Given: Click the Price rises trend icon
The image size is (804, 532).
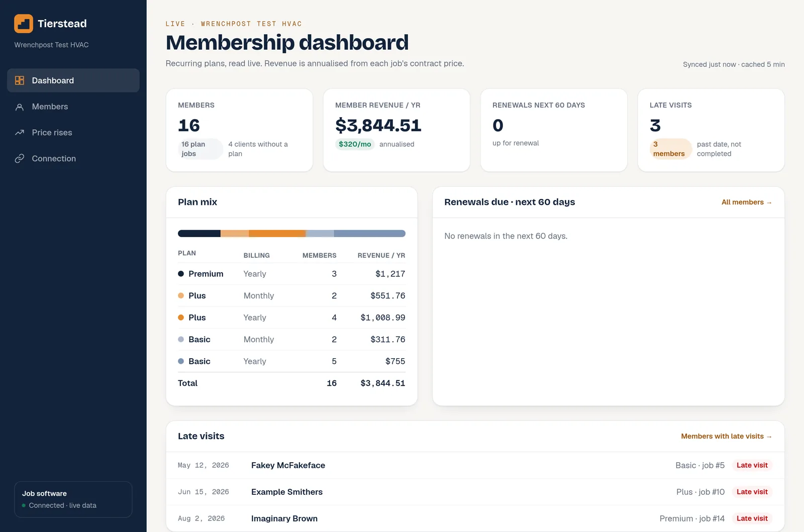Looking at the screenshot, I should [x=20, y=133].
